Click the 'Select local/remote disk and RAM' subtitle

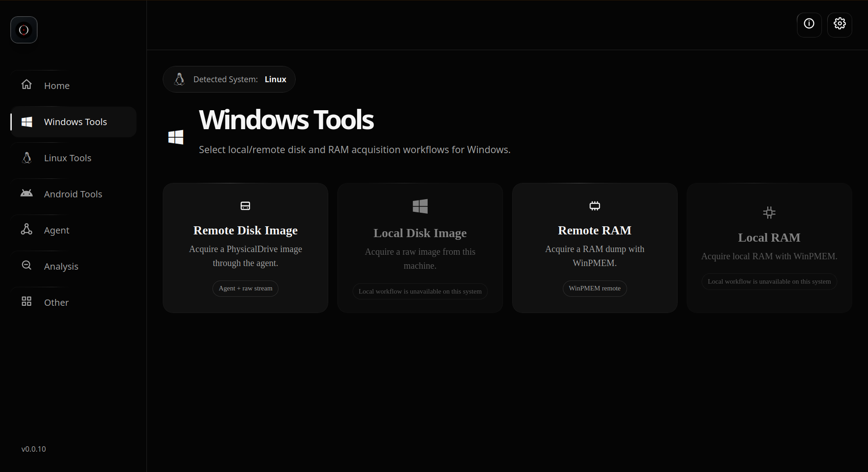click(x=354, y=150)
